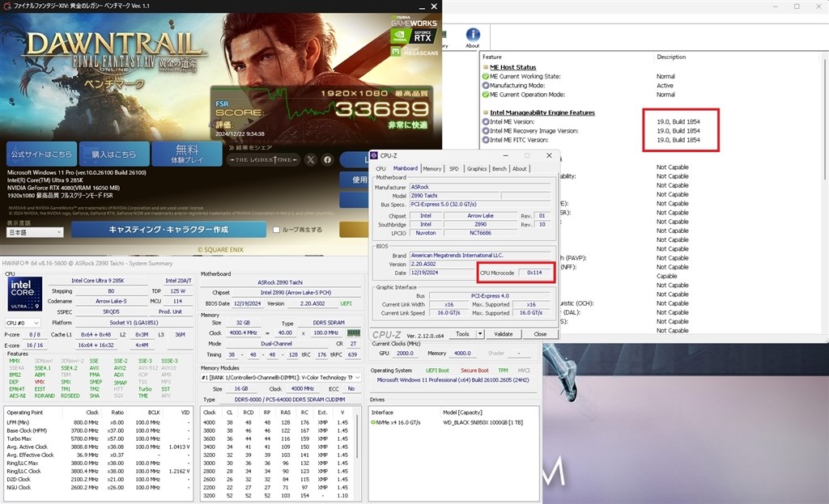Switch to the Bench tab in CPU-Z
This screenshot has width=829, height=504.
pos(500,168)
